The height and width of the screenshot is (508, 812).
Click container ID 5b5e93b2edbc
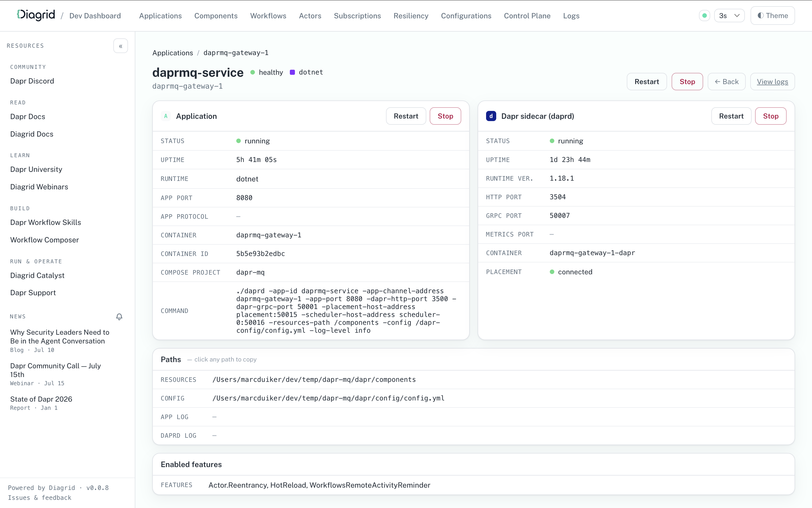(261, 254)
